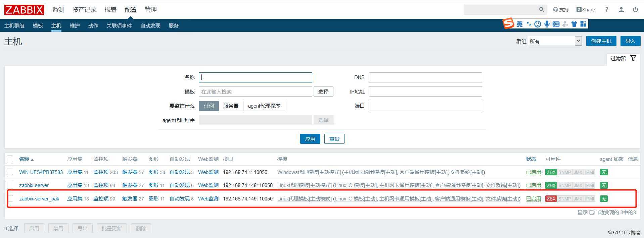Check the zabbix-server host checkbox
Viewport: 644px width, 238px height.
(10, 185)
